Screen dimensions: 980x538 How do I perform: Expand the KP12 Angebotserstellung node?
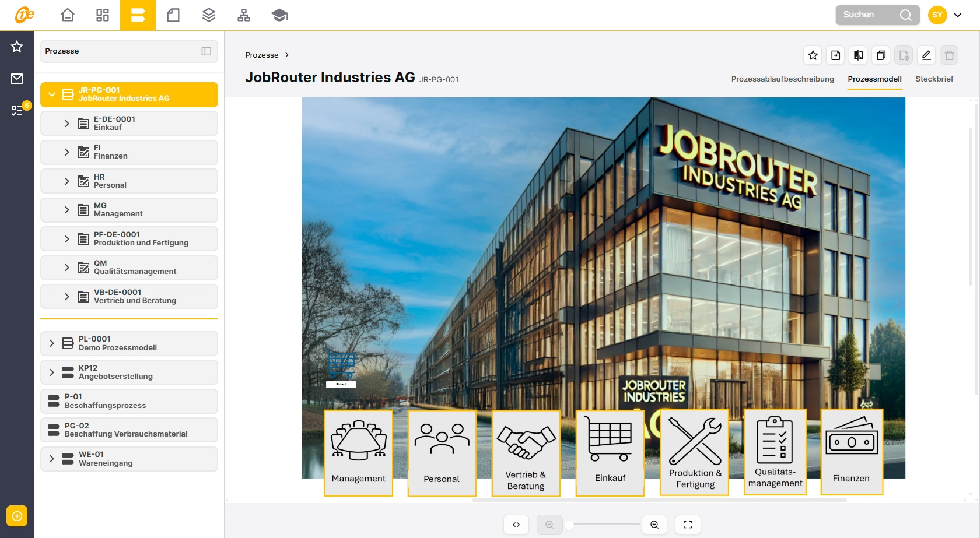(52, 372)
